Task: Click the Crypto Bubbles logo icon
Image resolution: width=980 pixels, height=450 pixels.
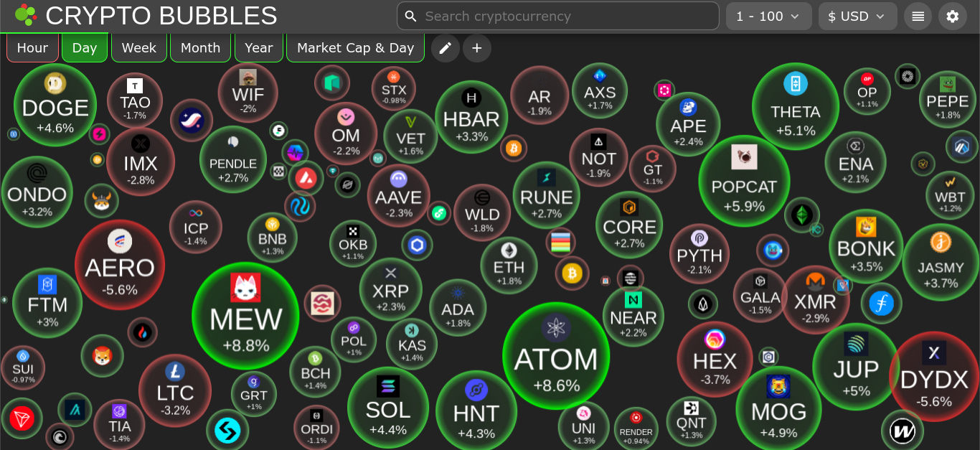Action: click(x=25, y=14)
